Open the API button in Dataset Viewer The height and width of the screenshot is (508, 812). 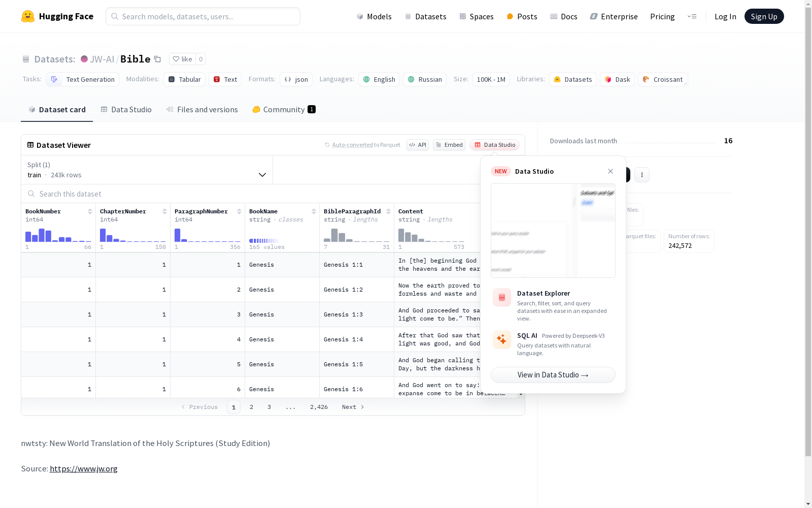(x=418, y=145)
